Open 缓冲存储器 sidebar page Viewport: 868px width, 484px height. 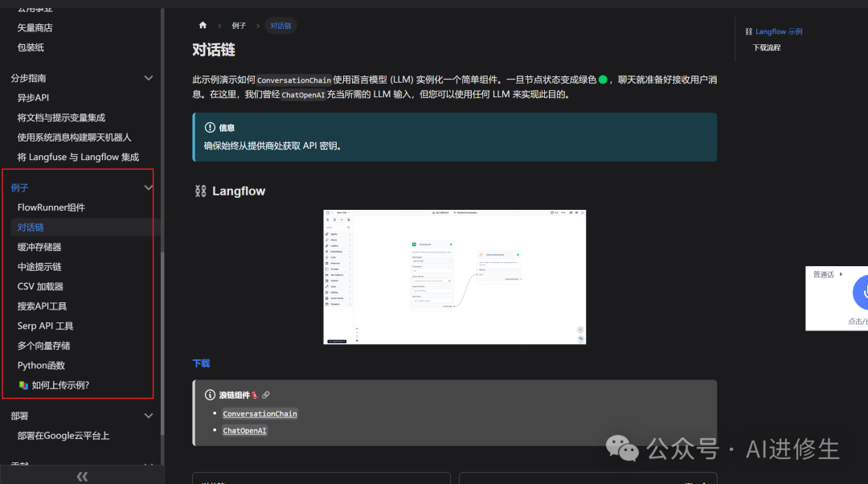pos(39,247)
